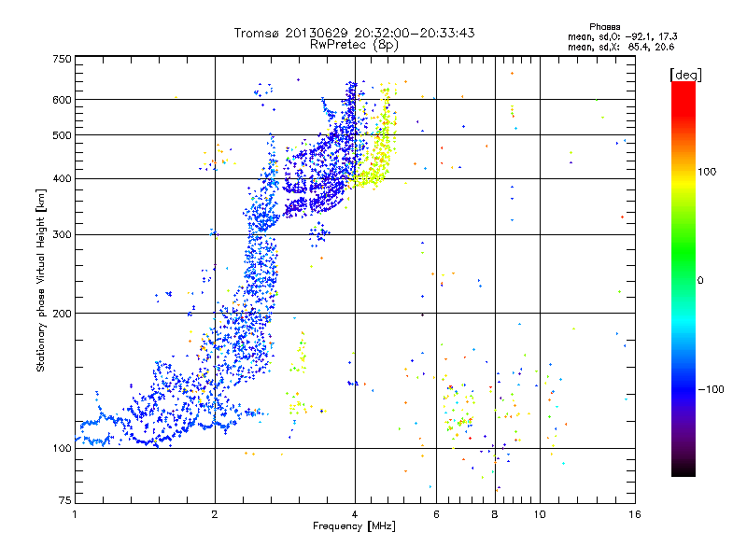Click the '600' y-axis tick label
747x560 pixels.
click(x=62, y=100)
